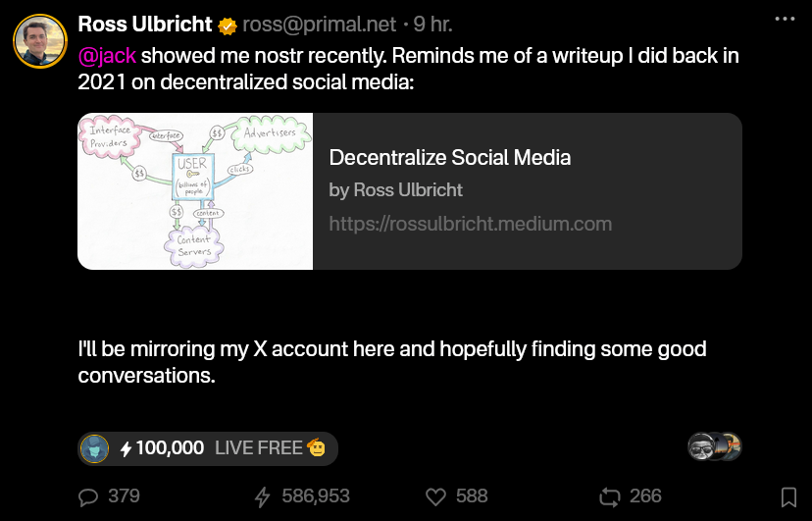
Task: Click the zapper avatar in the LIVE FREE pill
Action: (x=95, y=448)
